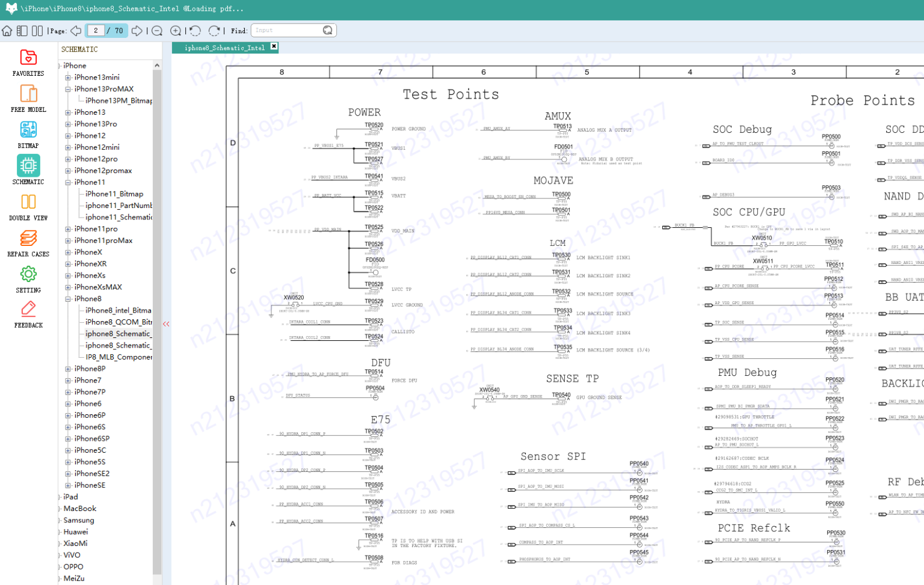The image size is (924, 585).
Task: Close the iphone8_Schematic_Intel tab
Action: coord(274,46)
